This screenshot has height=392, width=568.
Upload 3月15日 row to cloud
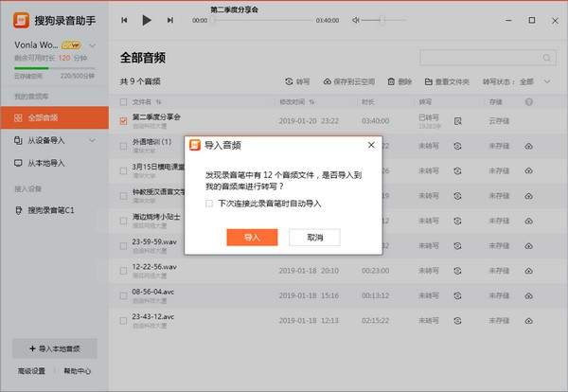pos(529,170)
